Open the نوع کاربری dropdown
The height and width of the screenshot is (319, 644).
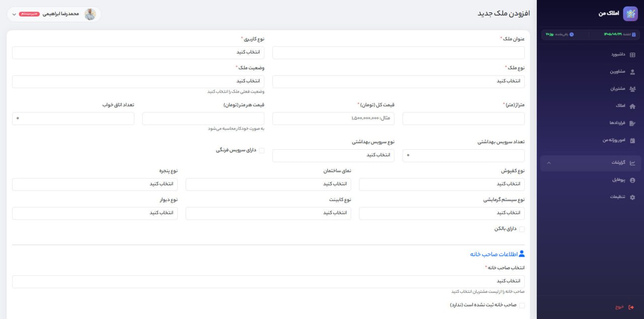[138, 52]
